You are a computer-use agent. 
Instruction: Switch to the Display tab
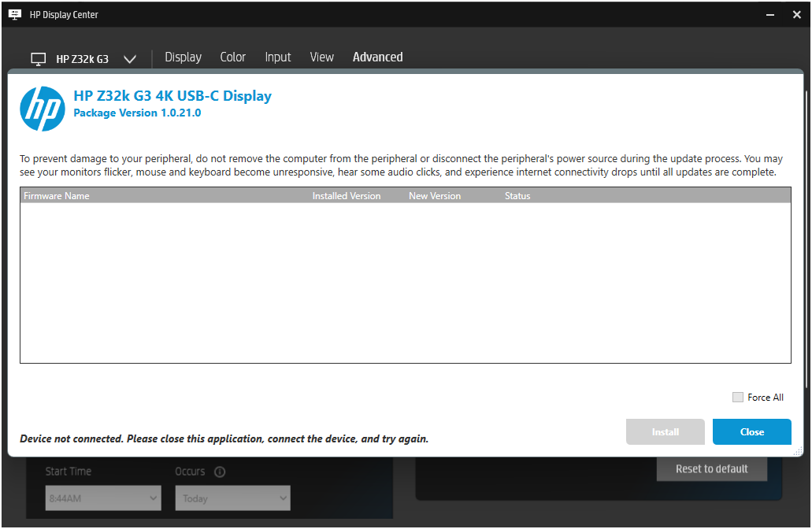tap(183, 57)
